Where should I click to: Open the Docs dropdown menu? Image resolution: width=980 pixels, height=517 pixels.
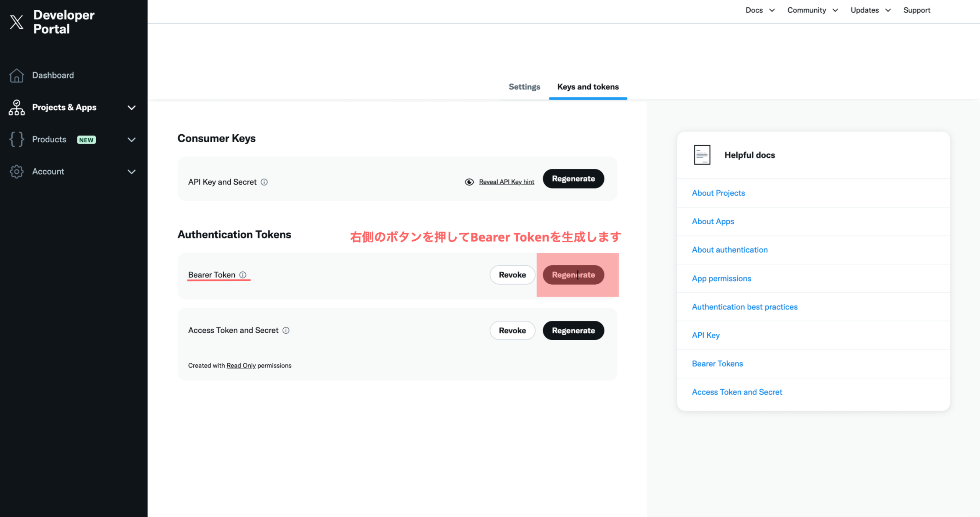coord(759,10)
